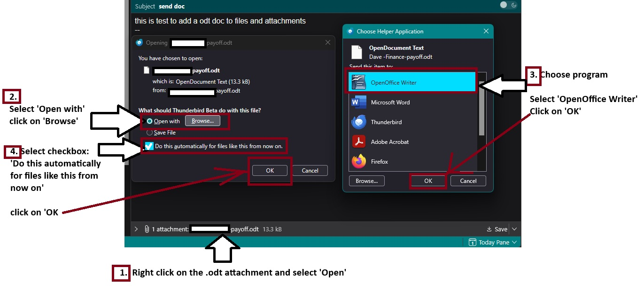Viewport: 644px width, 292px height.
Task: Click the paperclip attachment icon
Action: click(147, 229)
